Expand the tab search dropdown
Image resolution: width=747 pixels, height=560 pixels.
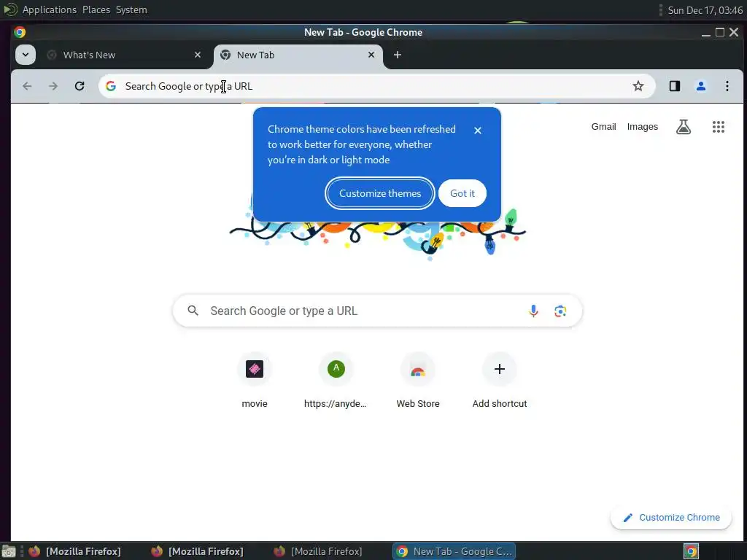point(26,55)
